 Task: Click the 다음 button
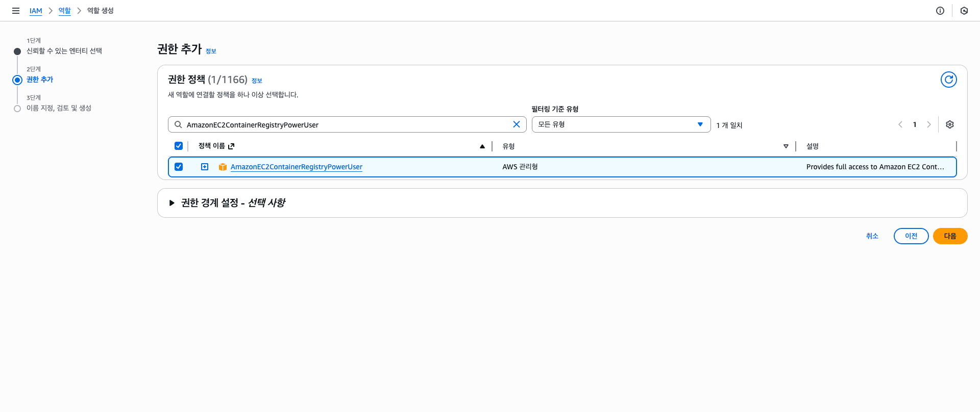pyautogui.click(x=949, y=236)
